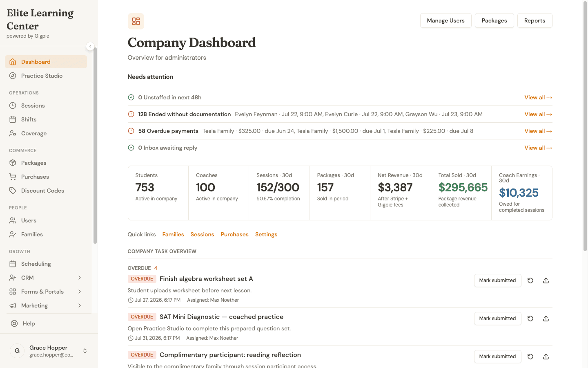Expand the Forms & Portals submenu chevron
Image resolution: width=588 pixels, height=368 pixels.
80,292
